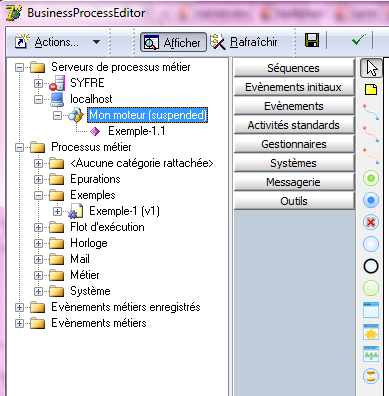Viewport: 389px width, 396px height.
Task: Choose the orange curved link tool
Action: [x=371, y=156]
